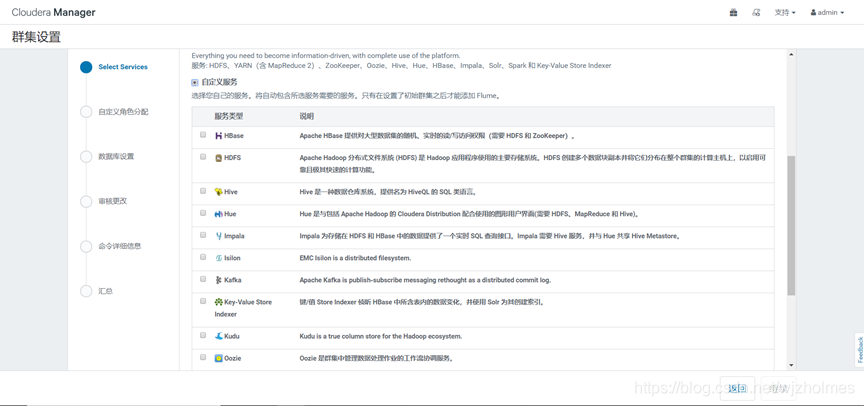Click the Kudu service icon
The image size is (864, 406).
(x=218, y=336)
